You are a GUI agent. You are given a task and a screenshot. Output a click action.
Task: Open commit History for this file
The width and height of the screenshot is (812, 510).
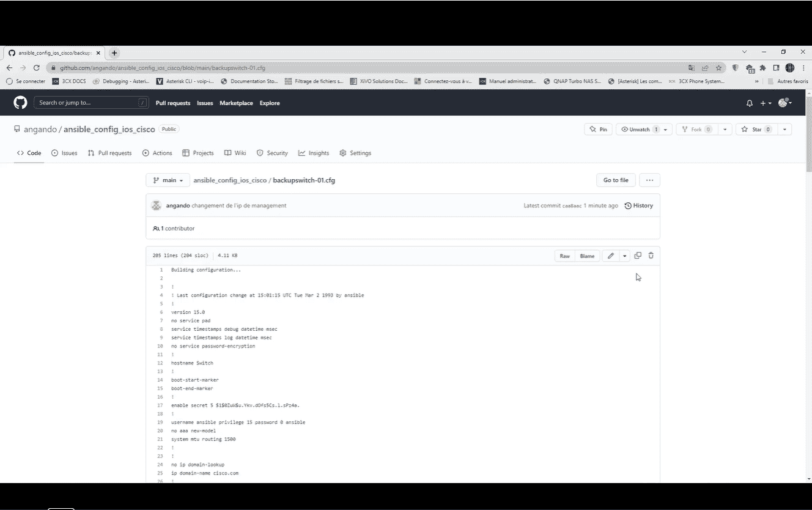[x=638, y=205]
